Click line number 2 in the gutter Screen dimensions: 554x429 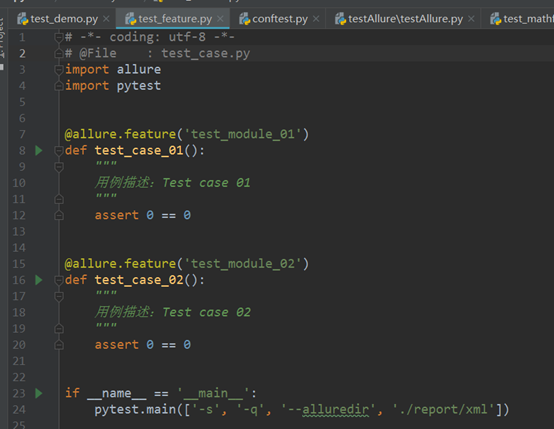pos(22,53)
